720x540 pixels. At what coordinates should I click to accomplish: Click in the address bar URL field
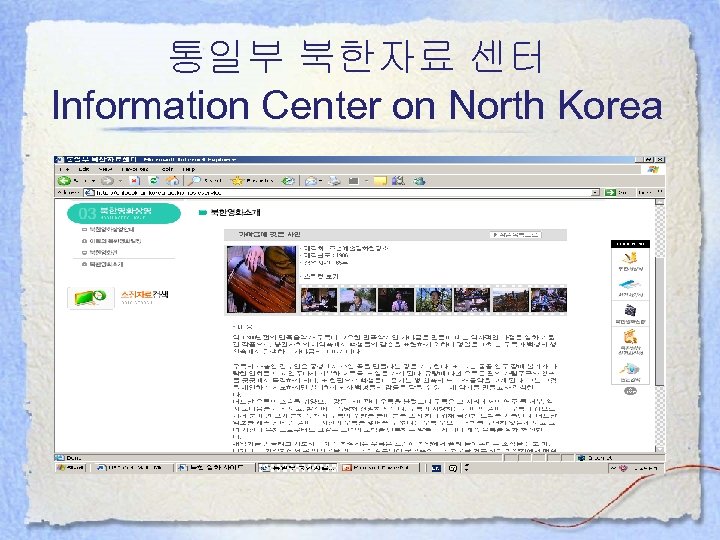click(342, 192)
